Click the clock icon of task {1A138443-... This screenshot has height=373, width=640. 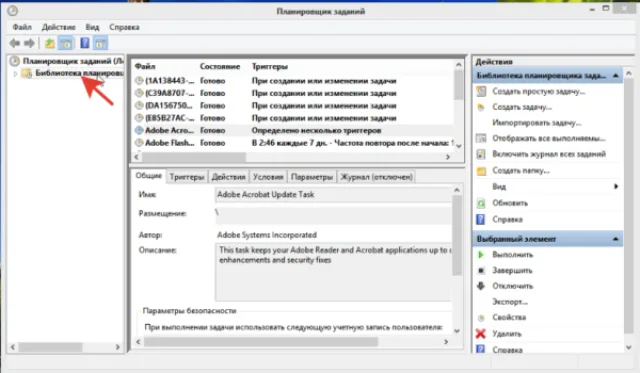(139, 81)
